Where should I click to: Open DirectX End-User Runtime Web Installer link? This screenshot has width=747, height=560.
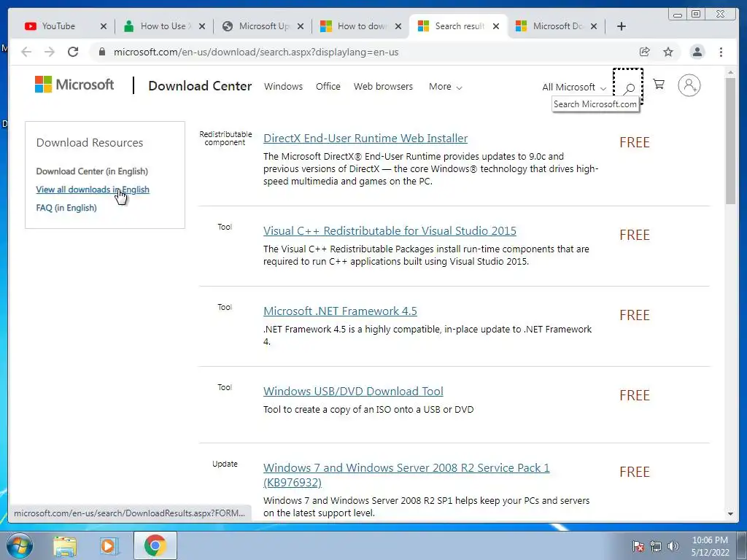click(x=365, y=138)
